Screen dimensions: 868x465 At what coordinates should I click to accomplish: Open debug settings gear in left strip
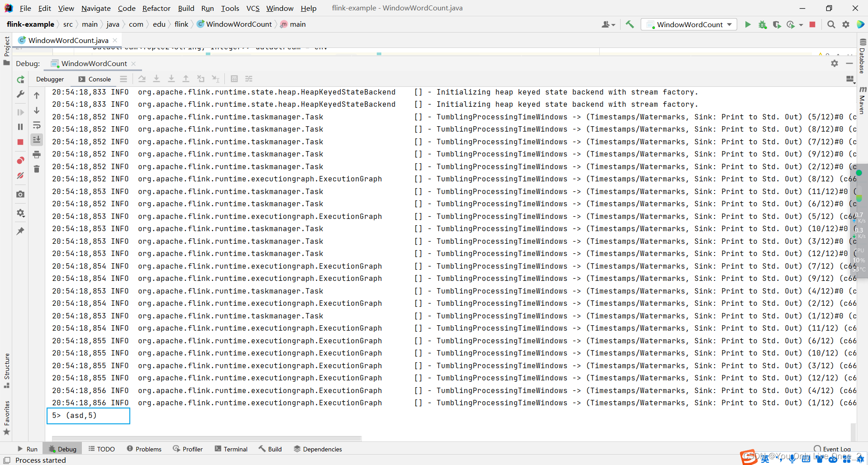(20, 213)
